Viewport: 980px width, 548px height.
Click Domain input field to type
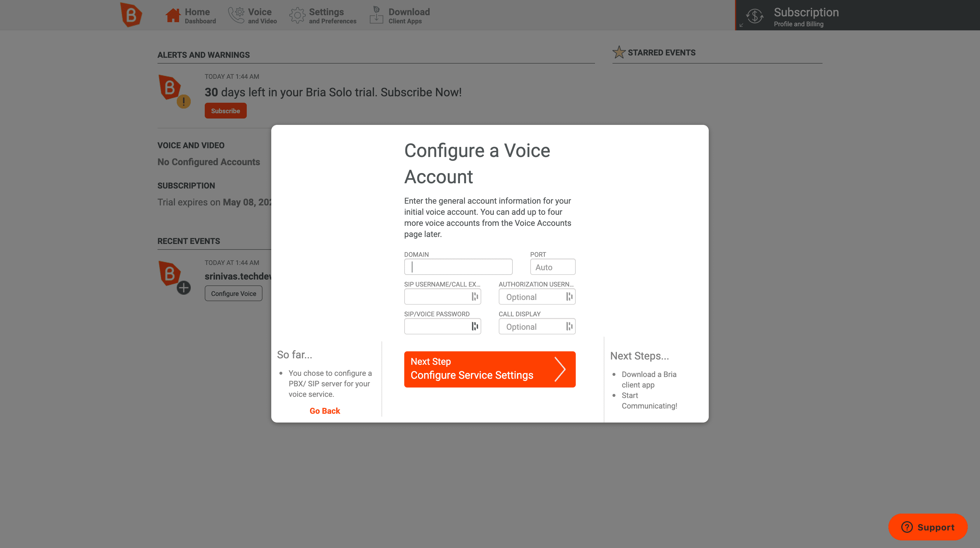[459, 267]
